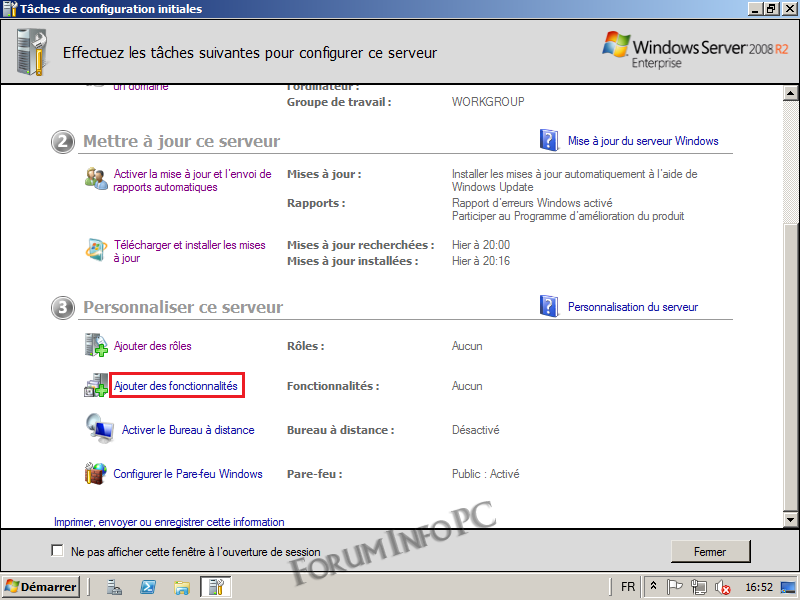
Task: Click help icon beside Personnalisation du serveur
Action: pyautogui.click(x=549, y=306)
